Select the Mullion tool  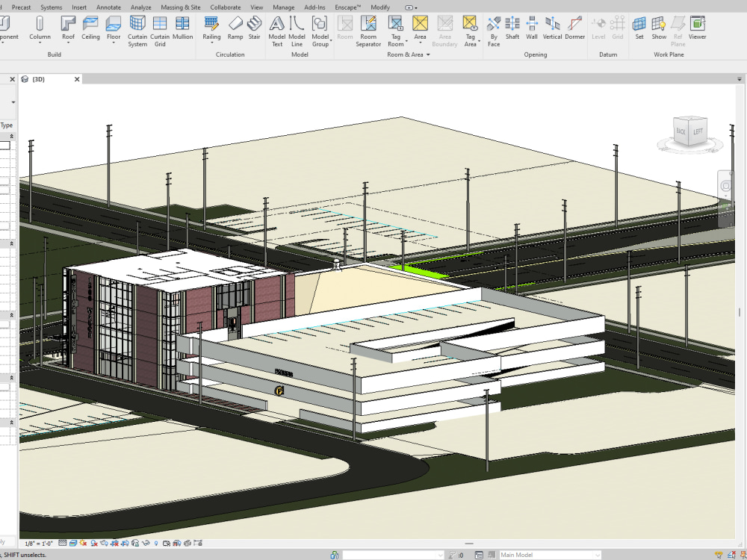(x=182, y=30)
